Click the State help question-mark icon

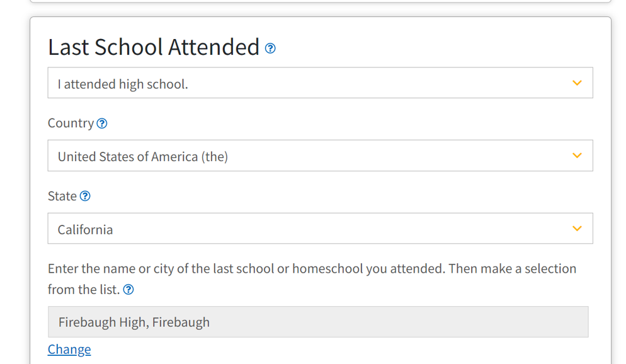(85, 196)
